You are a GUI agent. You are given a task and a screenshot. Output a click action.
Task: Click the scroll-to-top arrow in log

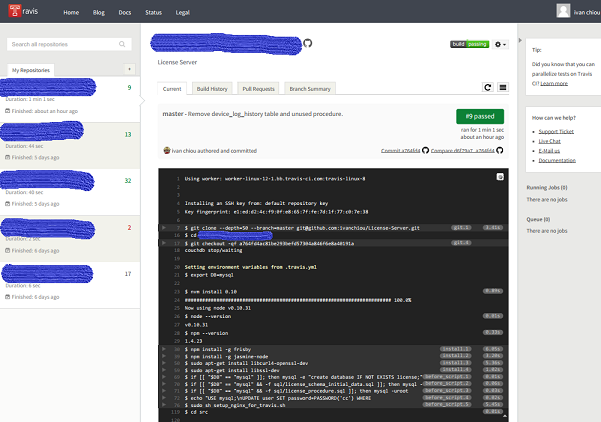pyautogui.click(x=504, y=416)
